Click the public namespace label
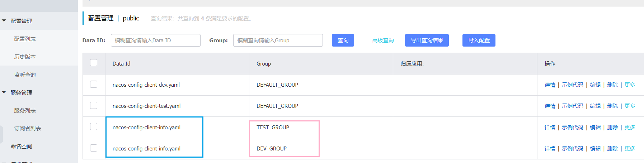Image resolution: width=644 pixels, height=163 pixels. click(x=131, y=18)
